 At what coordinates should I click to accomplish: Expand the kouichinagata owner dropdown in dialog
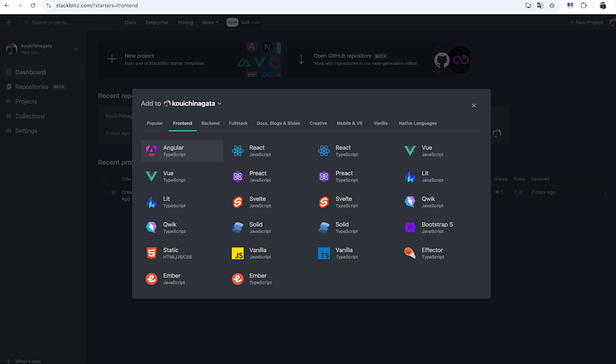tap(193, 103)
